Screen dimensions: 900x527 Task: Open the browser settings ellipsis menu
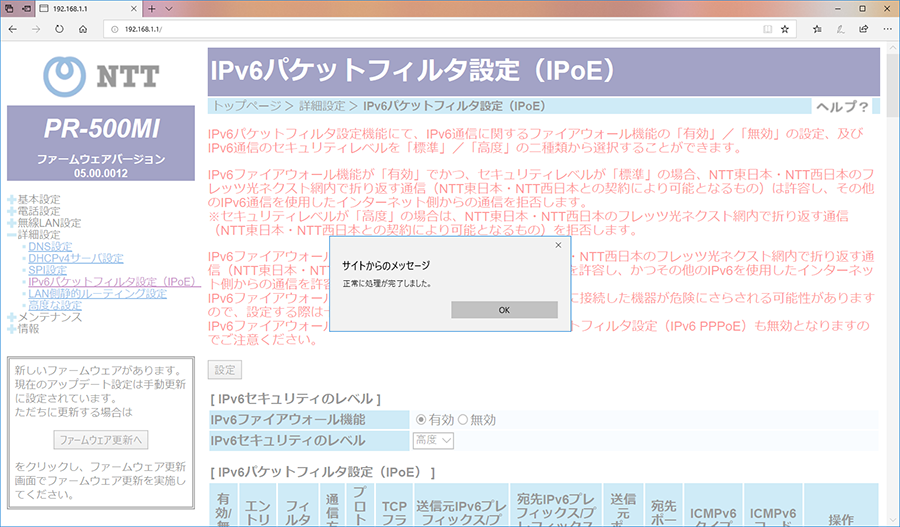(887, 29)
